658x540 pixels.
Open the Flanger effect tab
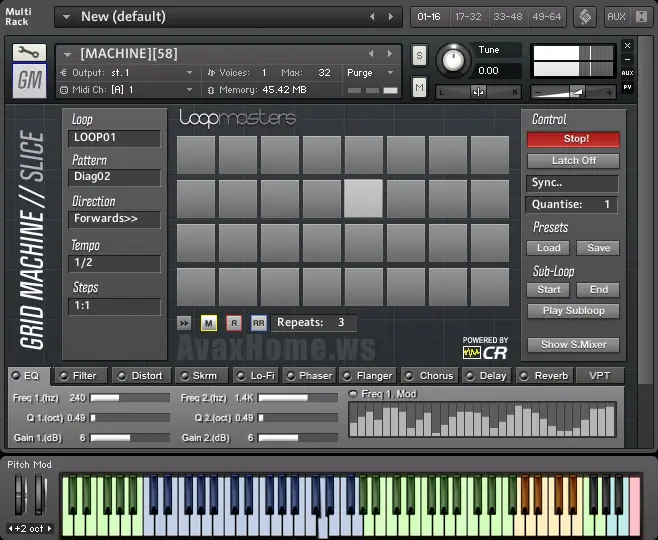(x=368, y=376)
